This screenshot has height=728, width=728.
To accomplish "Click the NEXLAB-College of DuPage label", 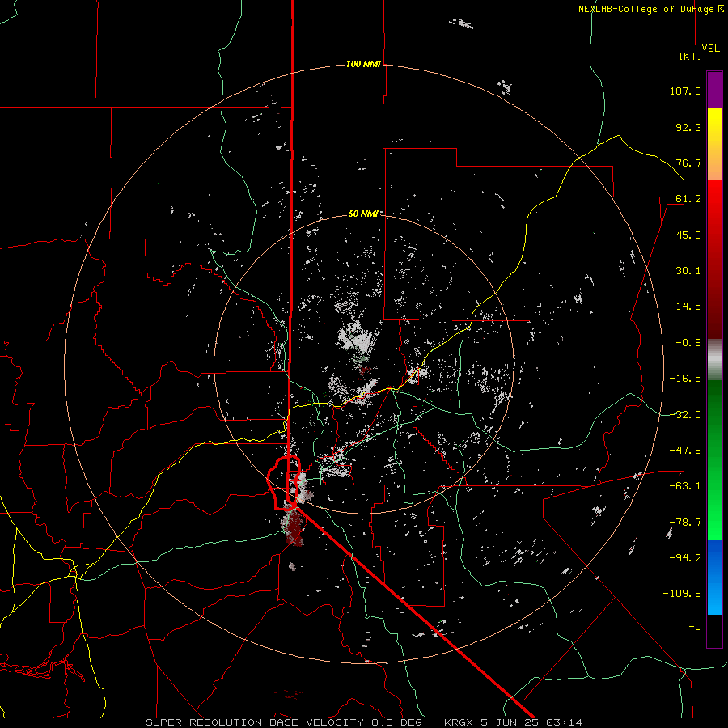I will click(x=647, y=9).
